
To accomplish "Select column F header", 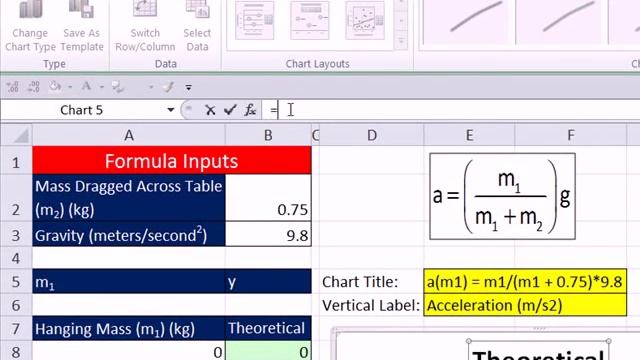I will pyautogui.click(x=571, y=135).
